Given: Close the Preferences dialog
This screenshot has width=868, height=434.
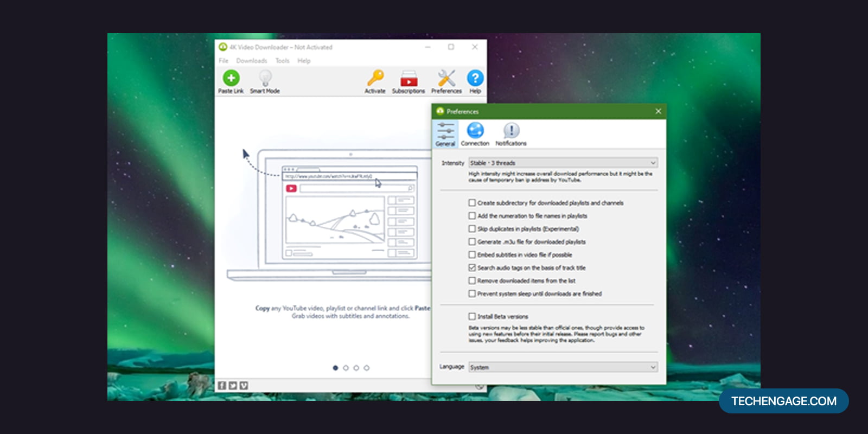Looking at the screenshot, I should [658, 111].
